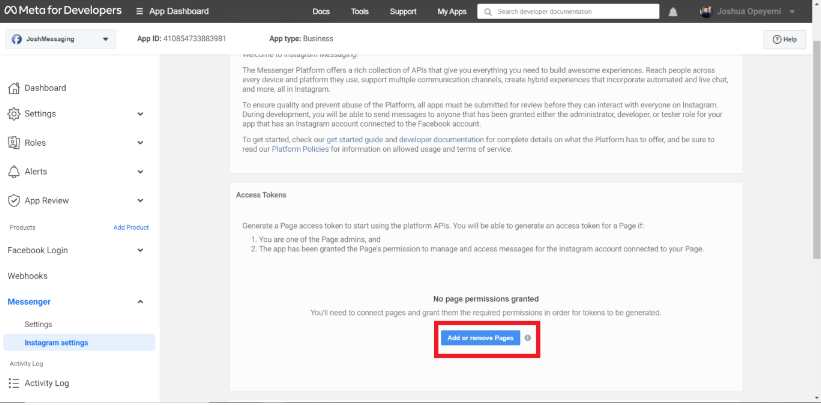The image size is (821, 405).
Task: Open the Docs menu
Action: tap(321, 11)
